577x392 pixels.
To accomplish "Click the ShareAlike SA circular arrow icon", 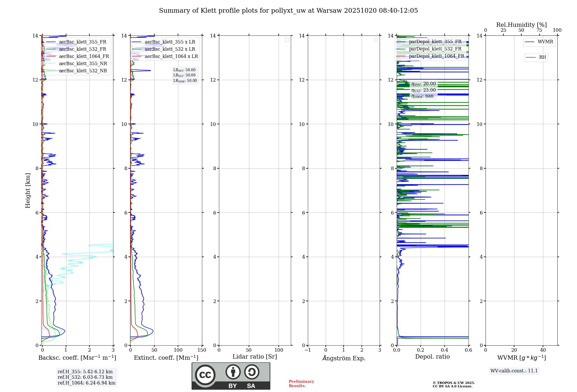I will pos(252,372).
